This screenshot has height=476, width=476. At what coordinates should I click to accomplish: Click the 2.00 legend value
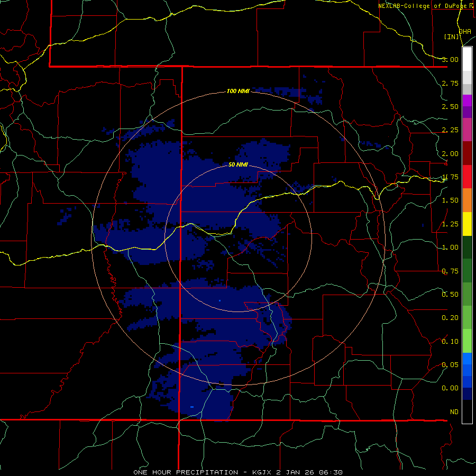tap(450, 153)
